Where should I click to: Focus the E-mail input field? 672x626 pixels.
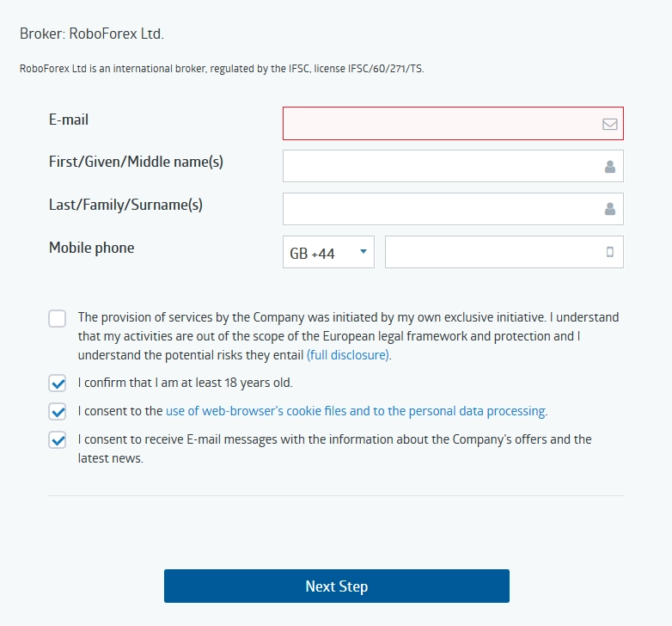(453, 124)
